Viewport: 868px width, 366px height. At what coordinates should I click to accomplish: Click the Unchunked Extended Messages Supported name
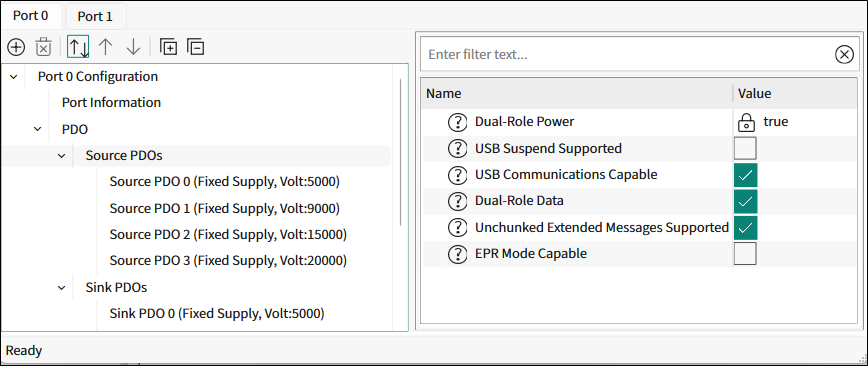pos(602,228)
